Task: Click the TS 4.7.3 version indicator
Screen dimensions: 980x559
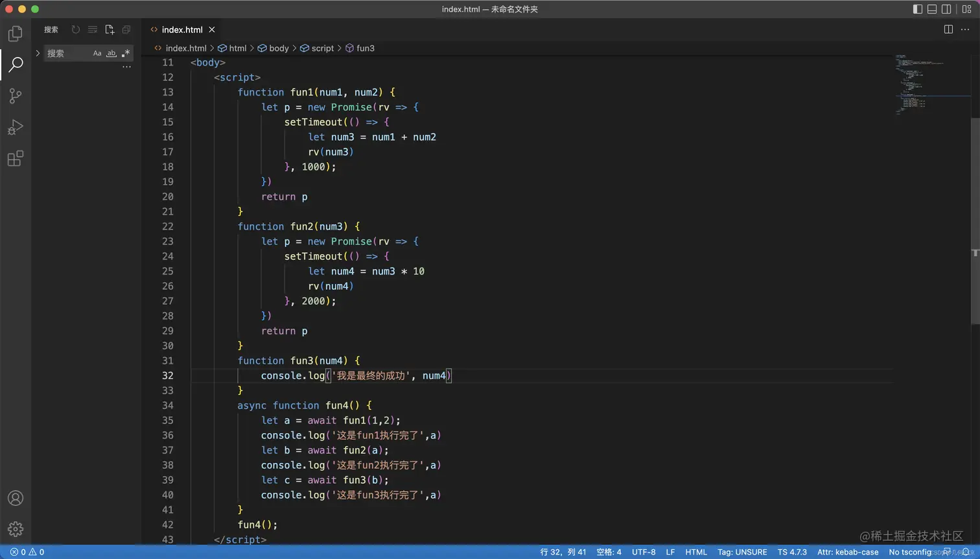Action: [x=792, y=552]
